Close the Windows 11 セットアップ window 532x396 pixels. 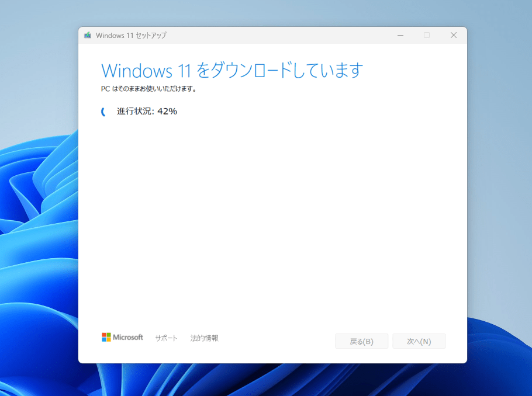pos(454,35)
